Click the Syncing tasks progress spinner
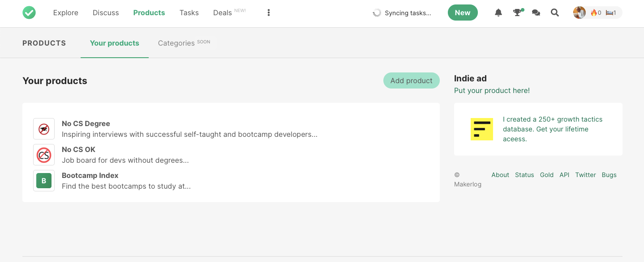 coord(378,13)
